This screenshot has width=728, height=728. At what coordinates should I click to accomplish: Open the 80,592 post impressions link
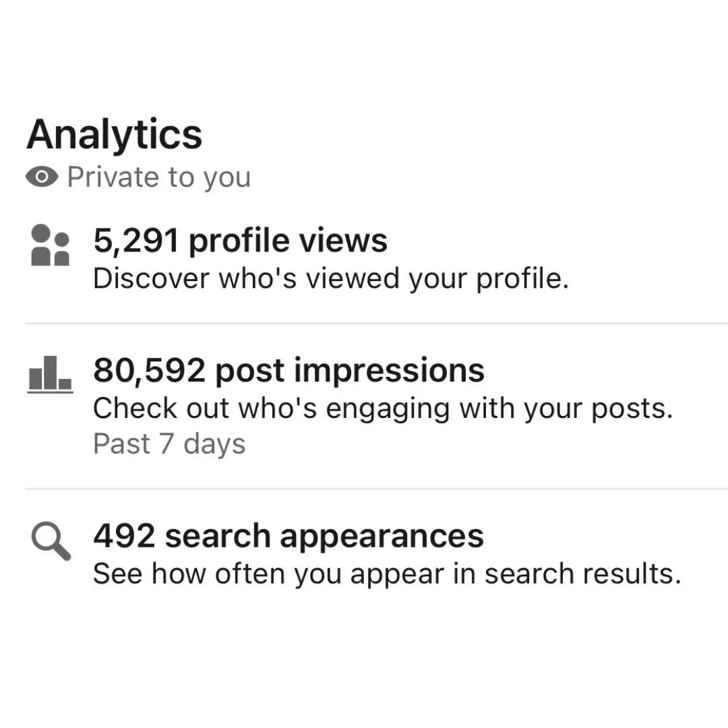pyautogui.click(x=289, y=371)
